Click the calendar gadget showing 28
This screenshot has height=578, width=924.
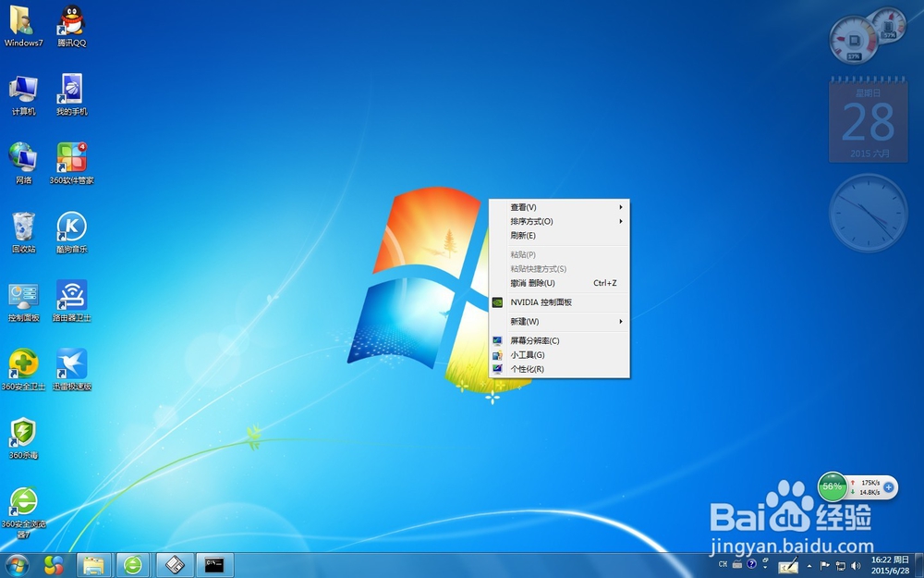[x=869, y=119]
